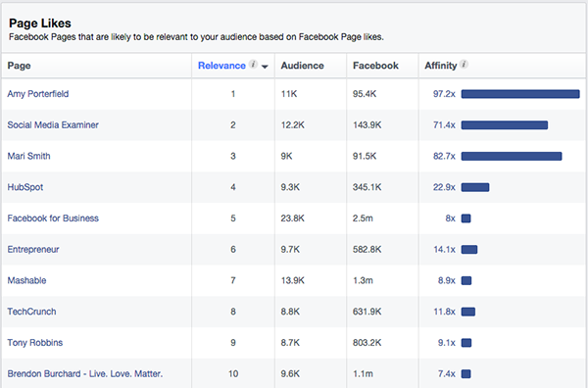The height and width of the screenshot is (388, 588).
Task: Open the Amy Porterfield page link
Action: tap(38, 94)
